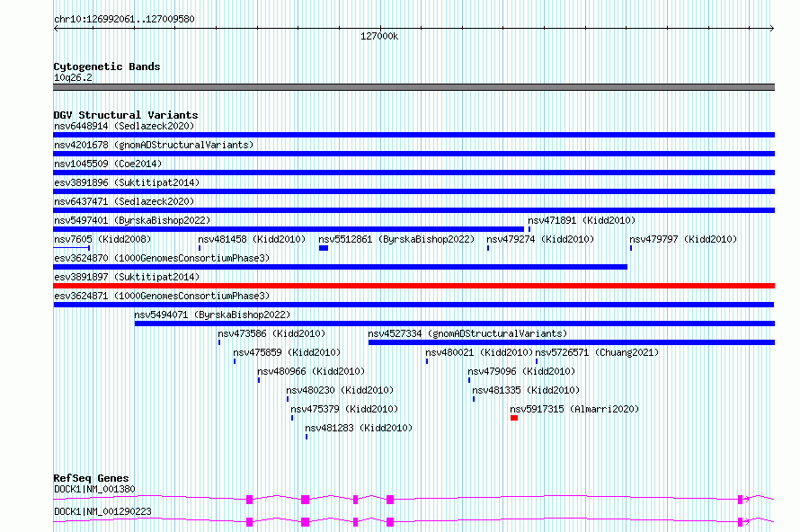Viewport: 800px width, 532px height.
Task: Click the blue bar under nsv5494071
Action: pyautogui.click(x=455, y=324)
